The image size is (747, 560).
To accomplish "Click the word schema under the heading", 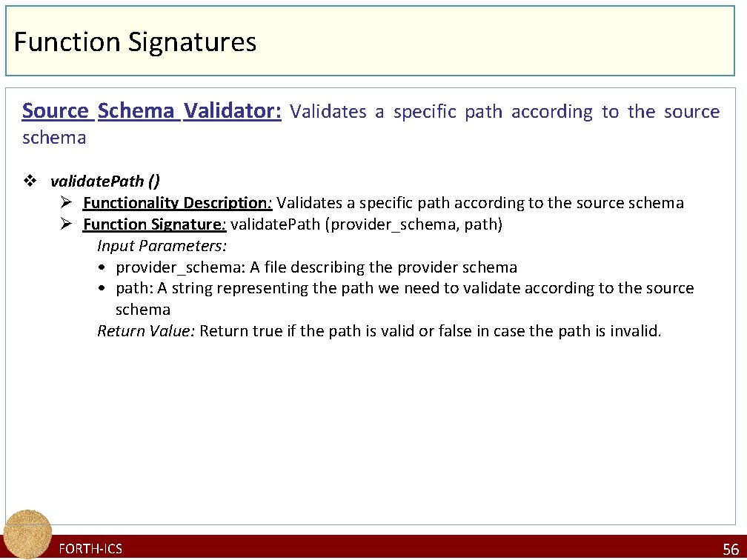I will click(x=54, y=138).
